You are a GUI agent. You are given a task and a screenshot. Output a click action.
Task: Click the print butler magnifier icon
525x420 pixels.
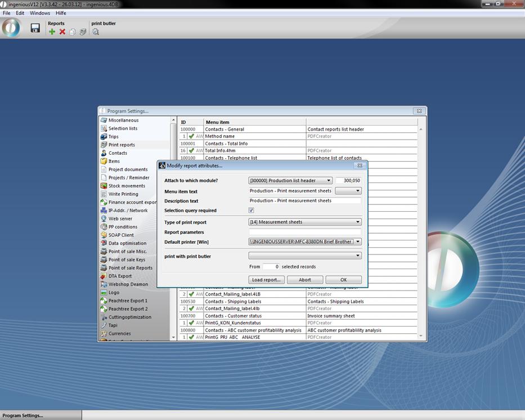click(x=96, y=32)
